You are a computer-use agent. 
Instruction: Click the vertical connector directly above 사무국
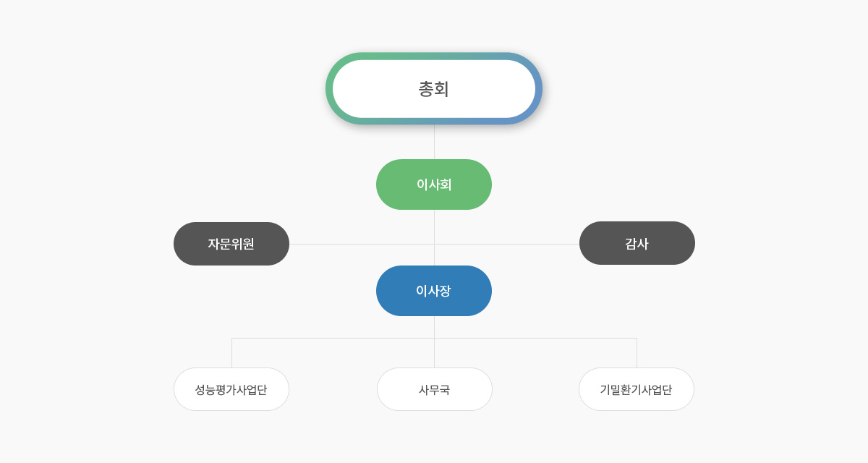(x=434, y=354)
